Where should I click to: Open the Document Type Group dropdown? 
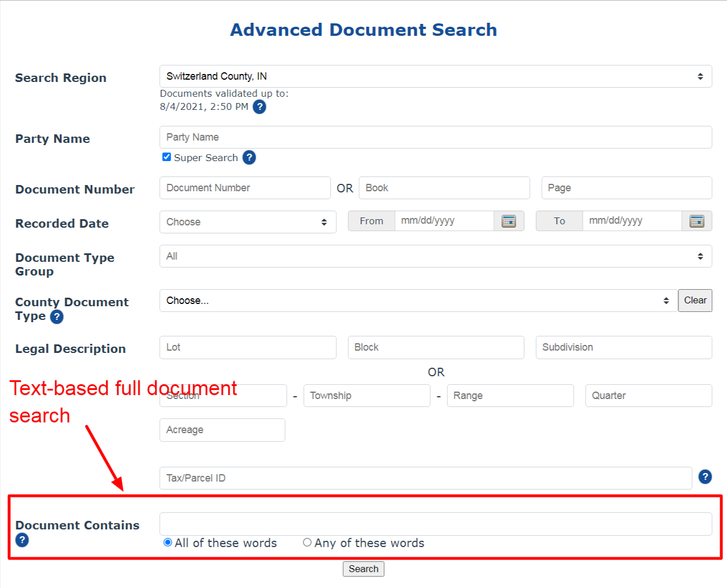[436, 256]
